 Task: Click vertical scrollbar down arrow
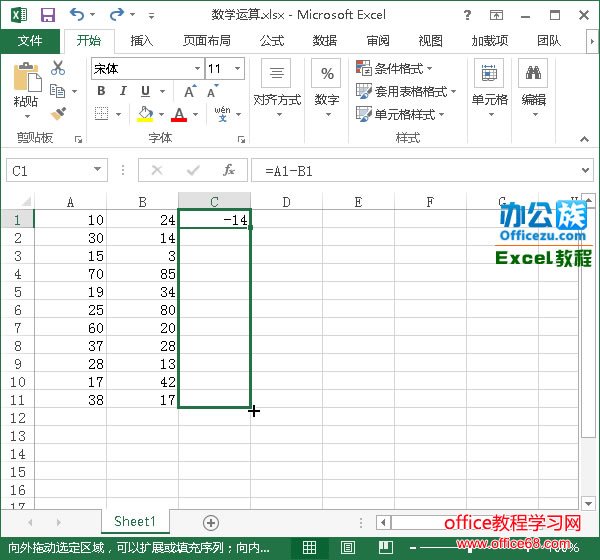(588, 503)
